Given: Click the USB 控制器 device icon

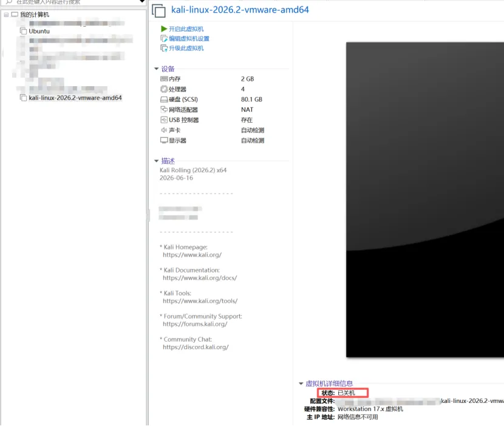Looking at the screenshot, I should 164,120.
